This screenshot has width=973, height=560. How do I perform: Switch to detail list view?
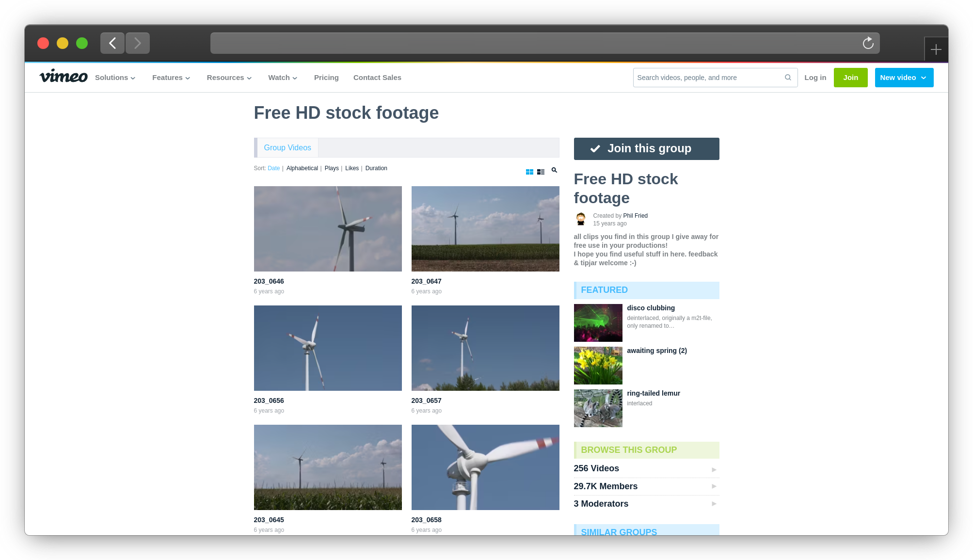point(541,172)
